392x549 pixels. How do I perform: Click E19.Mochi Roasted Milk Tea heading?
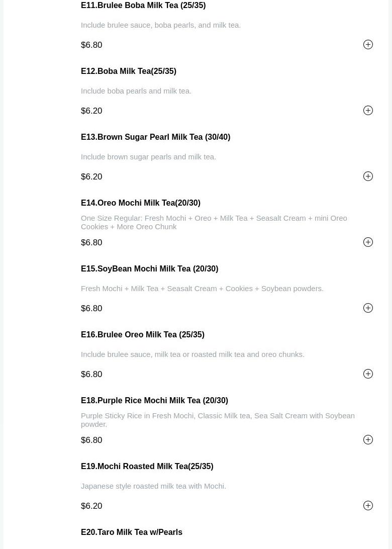tap(147, 467)
